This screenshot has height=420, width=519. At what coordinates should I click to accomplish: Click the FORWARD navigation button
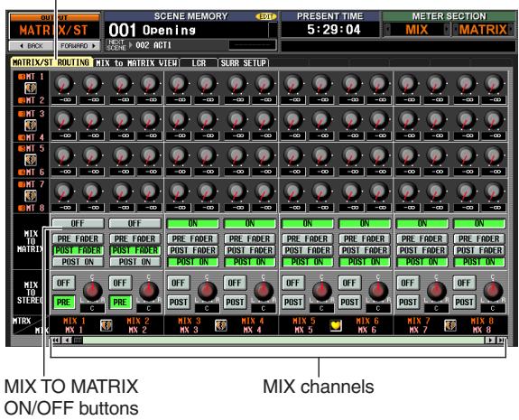tap(79, 46)
